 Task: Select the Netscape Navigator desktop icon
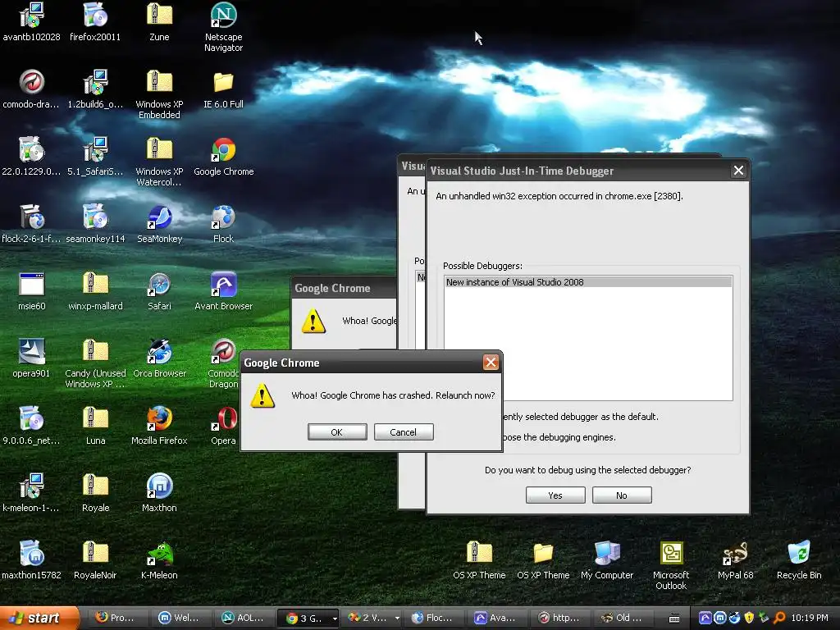[223, 27]
